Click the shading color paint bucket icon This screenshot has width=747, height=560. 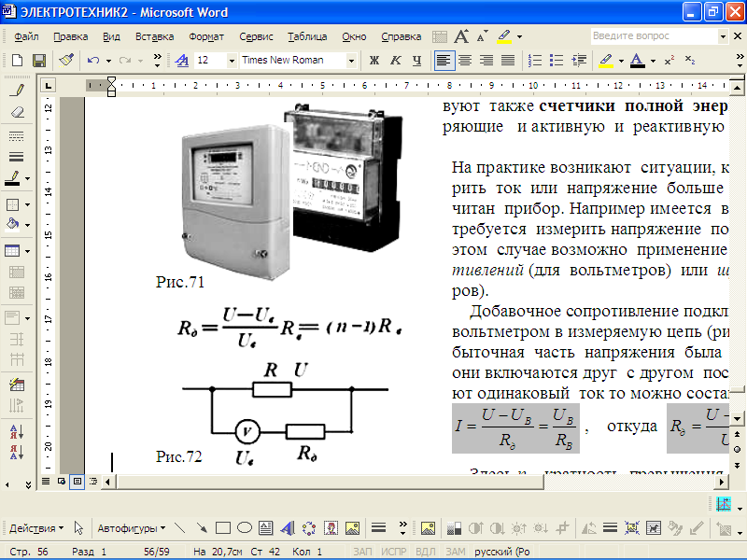13,224
